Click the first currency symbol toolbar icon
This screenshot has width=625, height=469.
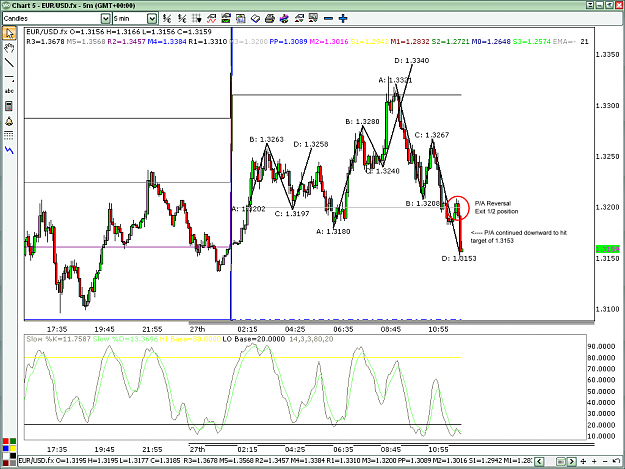[x=167, y=18]
